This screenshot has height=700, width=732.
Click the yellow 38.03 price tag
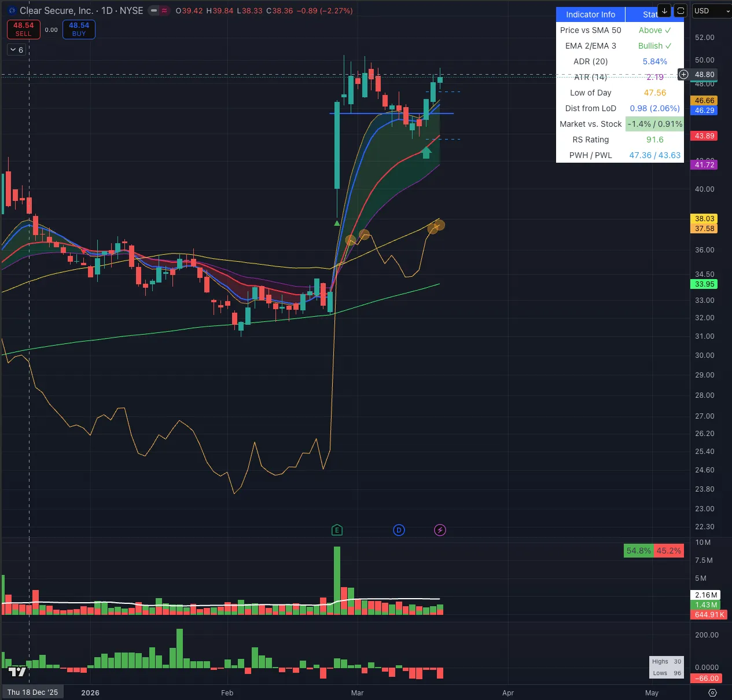tap(704, 218)
